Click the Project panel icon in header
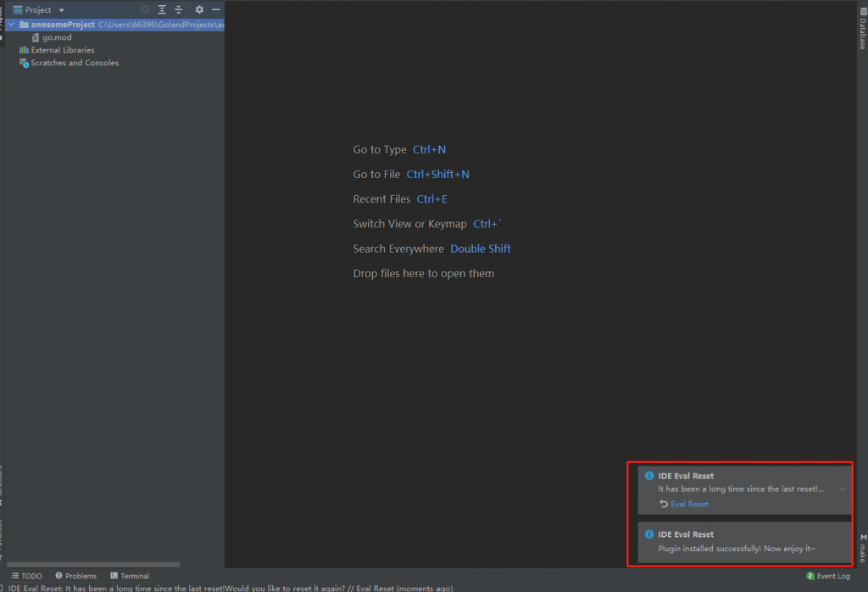Image resolution: width=868 pixels, height=592 pixels. point(18,10)
